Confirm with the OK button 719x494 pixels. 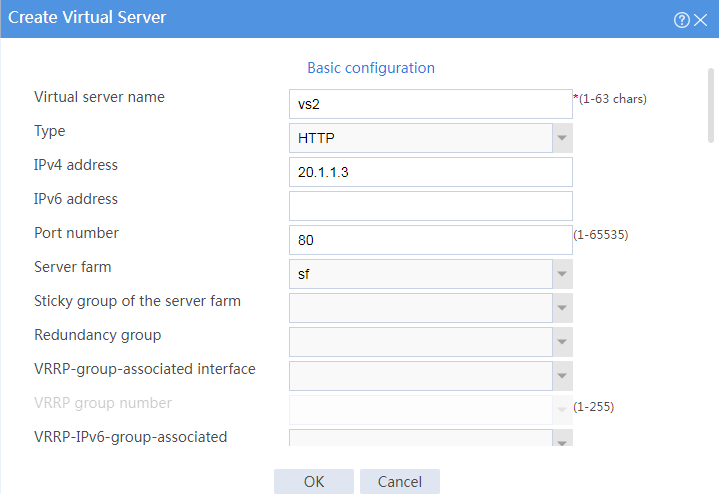pos(314,481)
